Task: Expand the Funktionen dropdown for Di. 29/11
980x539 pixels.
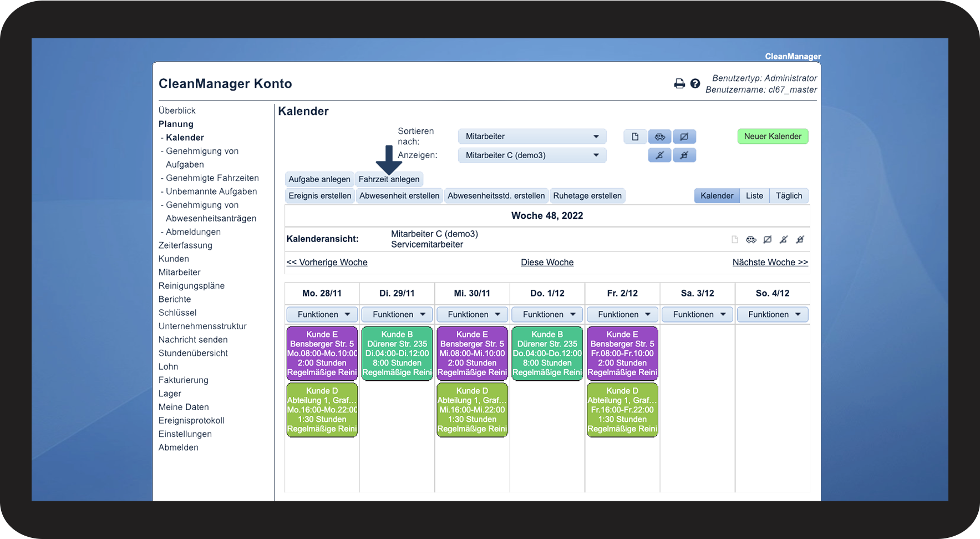Action: pyautogui.click(x=397, y=315)
